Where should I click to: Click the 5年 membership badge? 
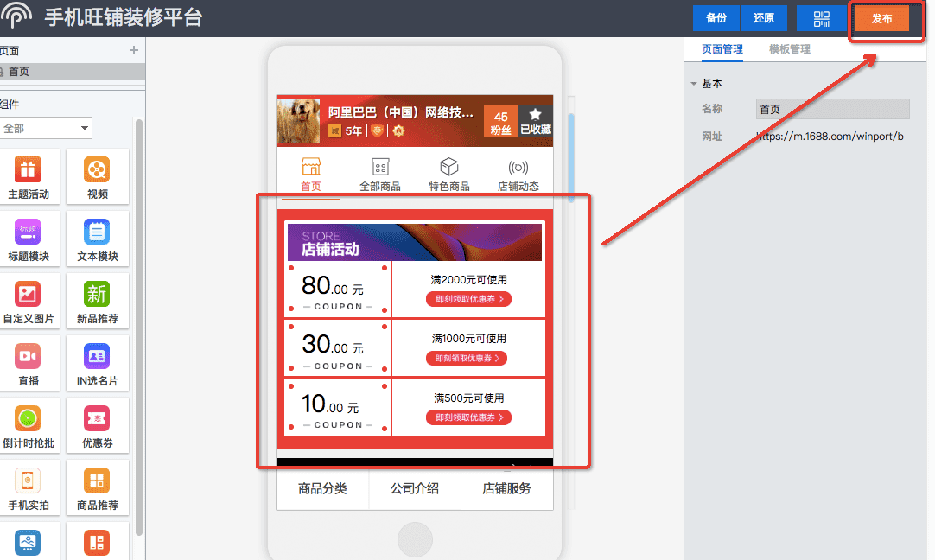[x=347, y=130]
